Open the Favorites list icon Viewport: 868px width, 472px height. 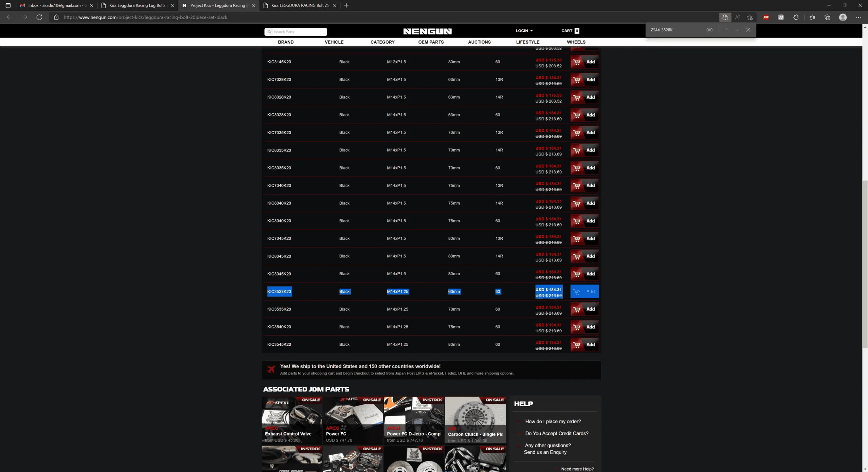[x=812, y=17]
